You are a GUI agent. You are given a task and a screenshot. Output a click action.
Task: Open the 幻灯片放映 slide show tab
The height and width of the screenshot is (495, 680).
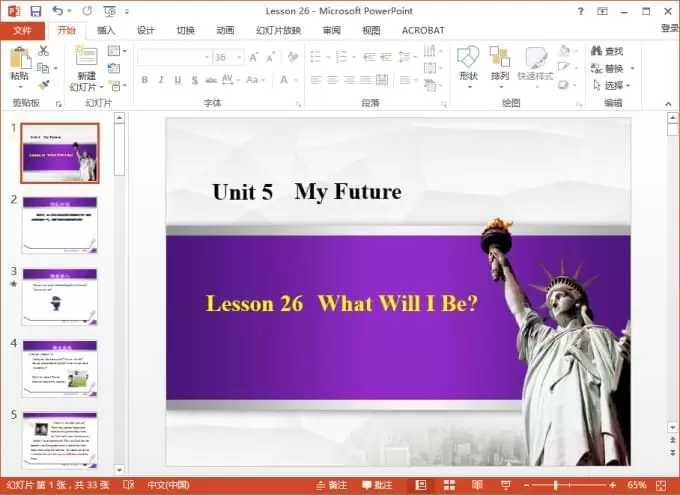(278, 30)
